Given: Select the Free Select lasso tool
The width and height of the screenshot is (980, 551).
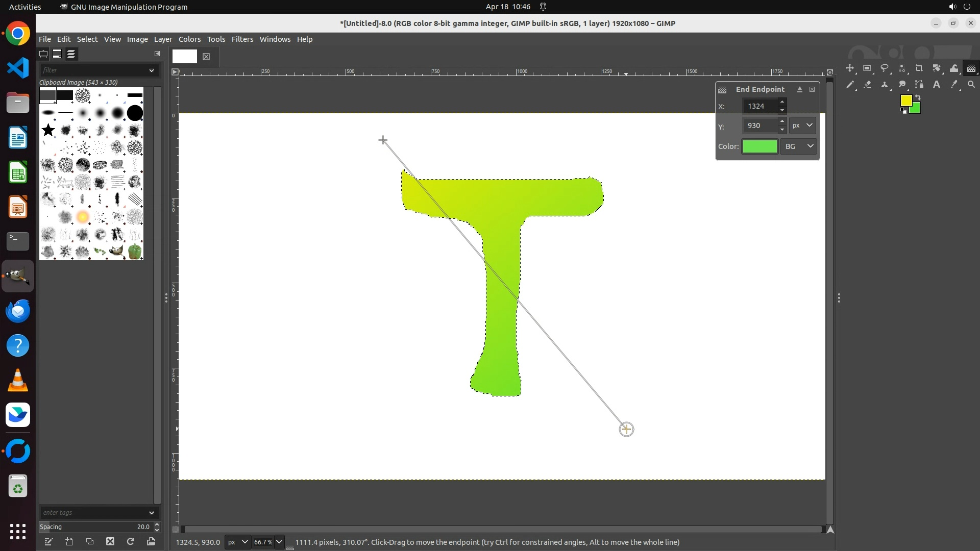Looking at the screenshot, I should (885, 68).
